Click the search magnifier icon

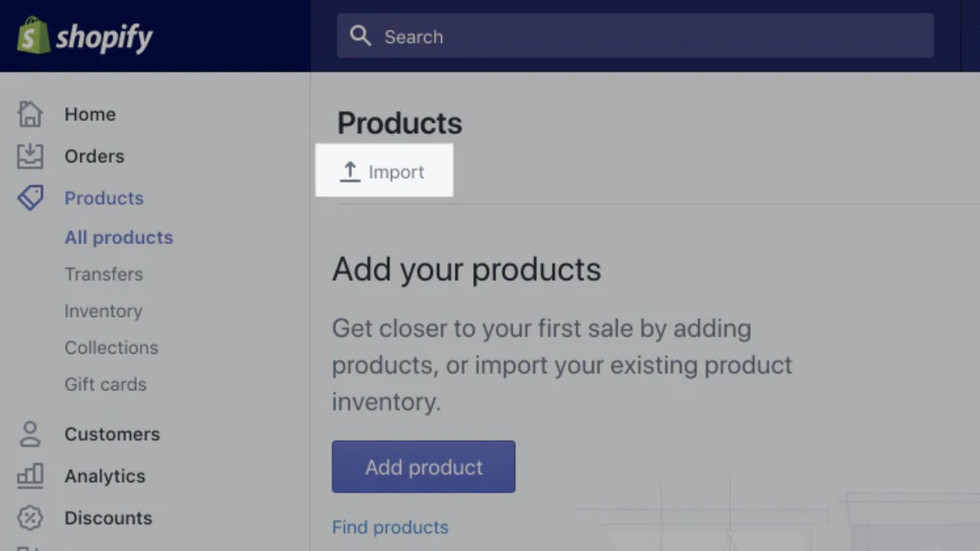pyautogui.click(x=361, y=36)
